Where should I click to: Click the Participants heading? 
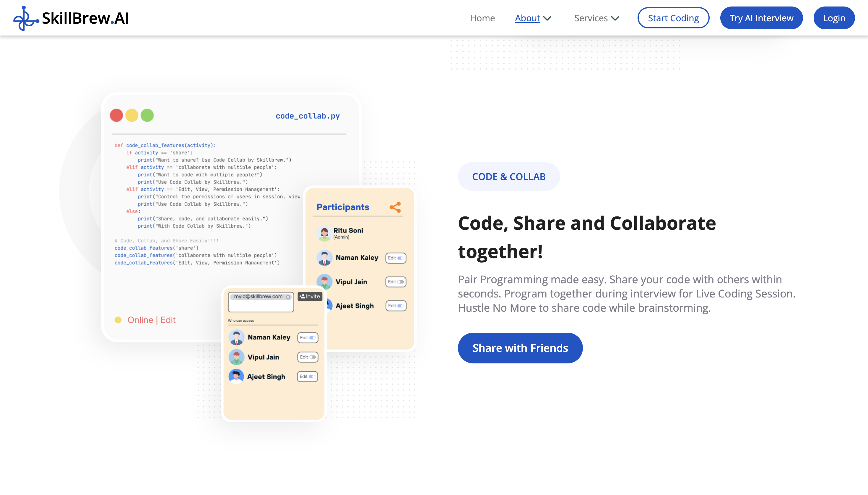click(343, 207)
